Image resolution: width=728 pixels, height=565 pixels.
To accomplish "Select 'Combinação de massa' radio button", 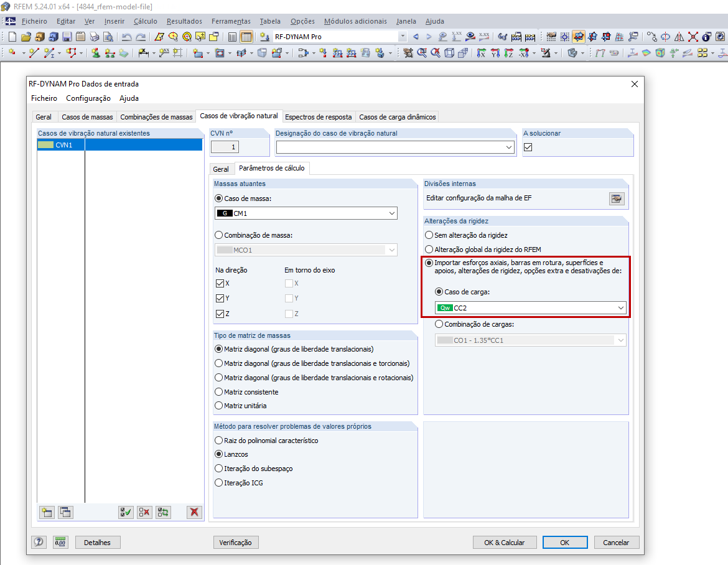I will tap(218, 235).
